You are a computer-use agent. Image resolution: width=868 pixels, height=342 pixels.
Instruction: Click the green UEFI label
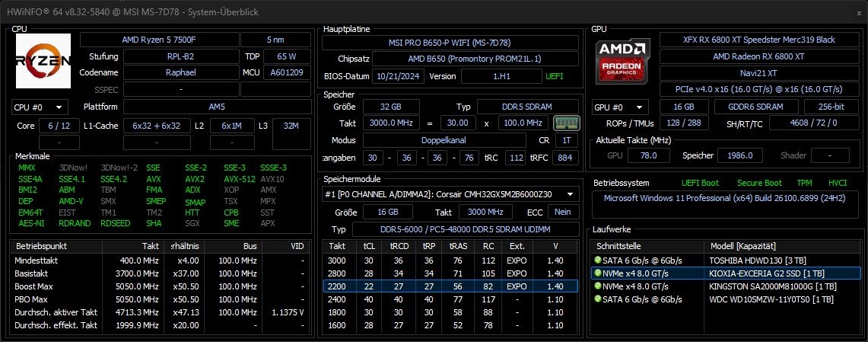(x=554, y=76)
